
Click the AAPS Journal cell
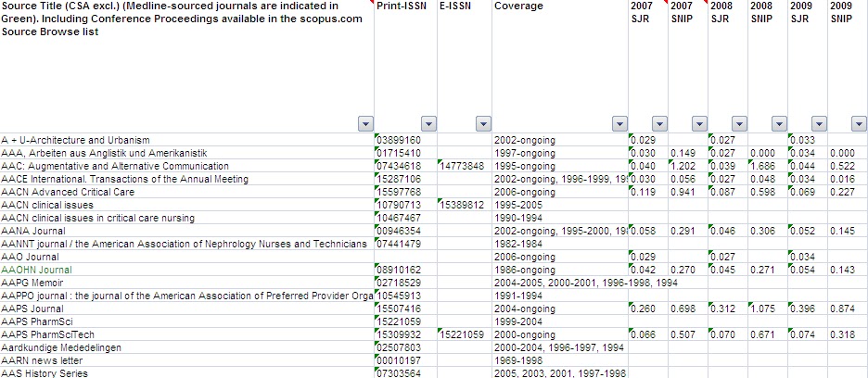click(187, 309)
